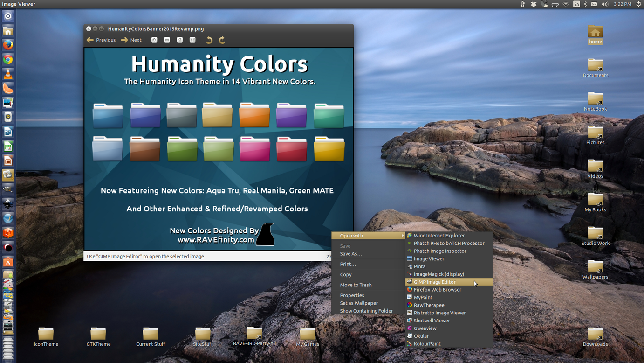Zoom out of the image

coord(167,40)
